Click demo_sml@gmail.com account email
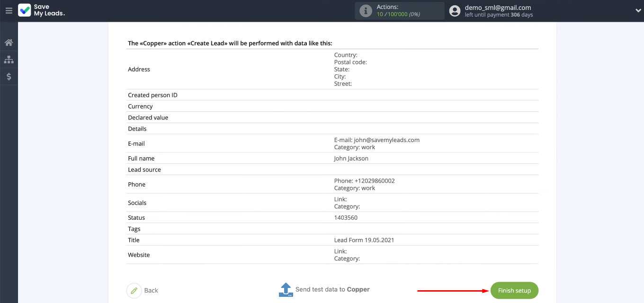Screen dimensions: 644x303 pos(498,8)
